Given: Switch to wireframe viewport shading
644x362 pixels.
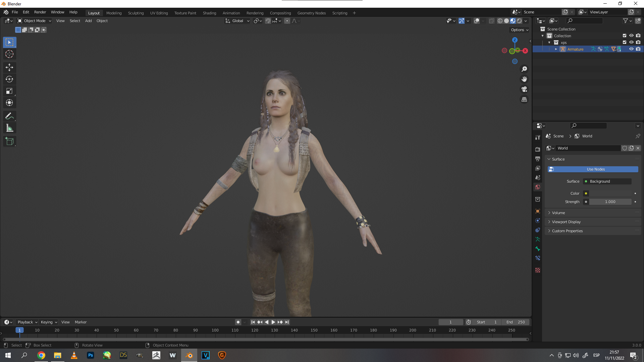Looking at the screenshot, I should click(500, 21).
